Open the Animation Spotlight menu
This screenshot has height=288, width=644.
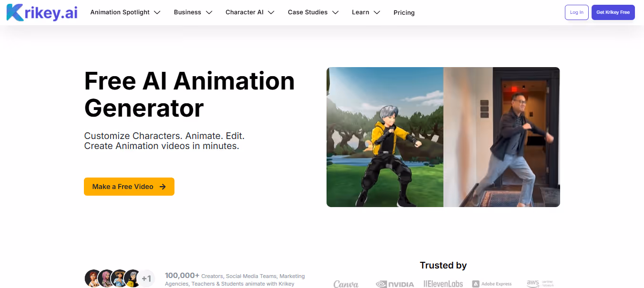(x=120, y=12)
